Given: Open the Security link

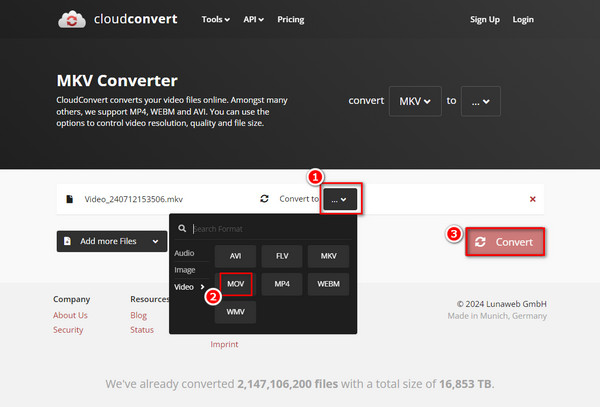Looking at the screenshot, I should pos(68,330).
